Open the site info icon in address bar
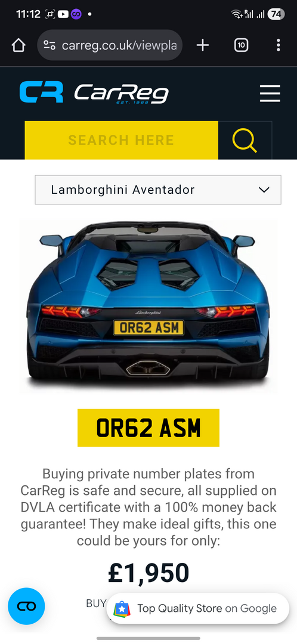The height and width of the screenshot is (644, 297). pyautogui.click(x=49, y=45)
